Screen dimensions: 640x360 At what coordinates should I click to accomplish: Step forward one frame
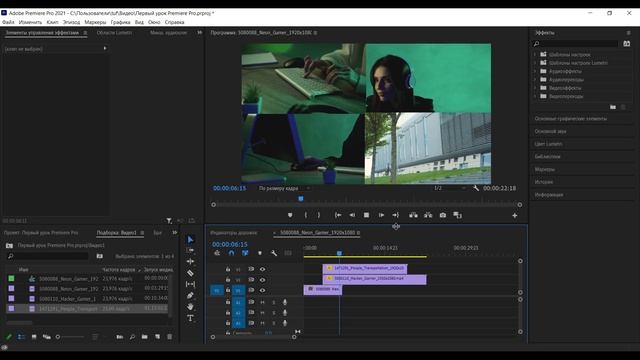coord(381,215)
